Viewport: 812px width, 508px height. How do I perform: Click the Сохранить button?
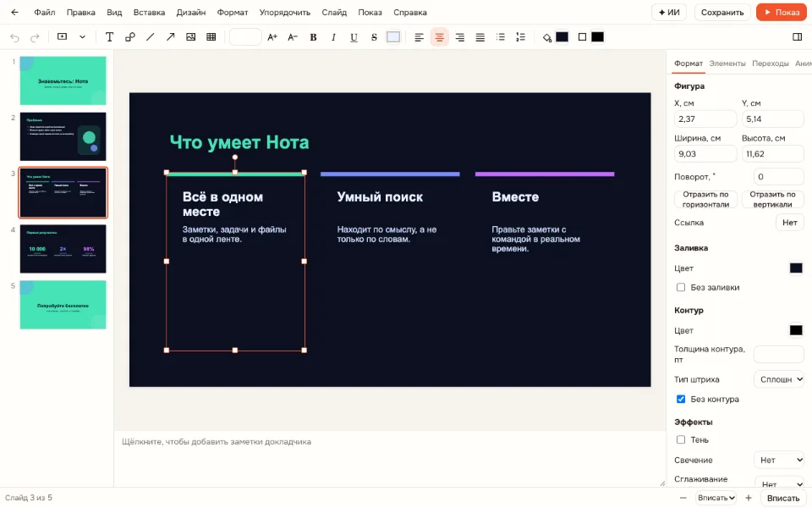[x=722, y=13]
